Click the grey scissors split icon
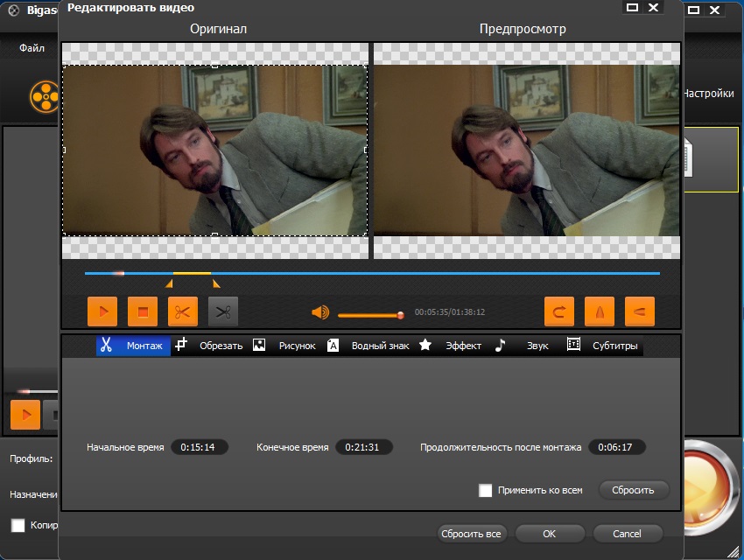The image size is (744, 560). [223, 311]
